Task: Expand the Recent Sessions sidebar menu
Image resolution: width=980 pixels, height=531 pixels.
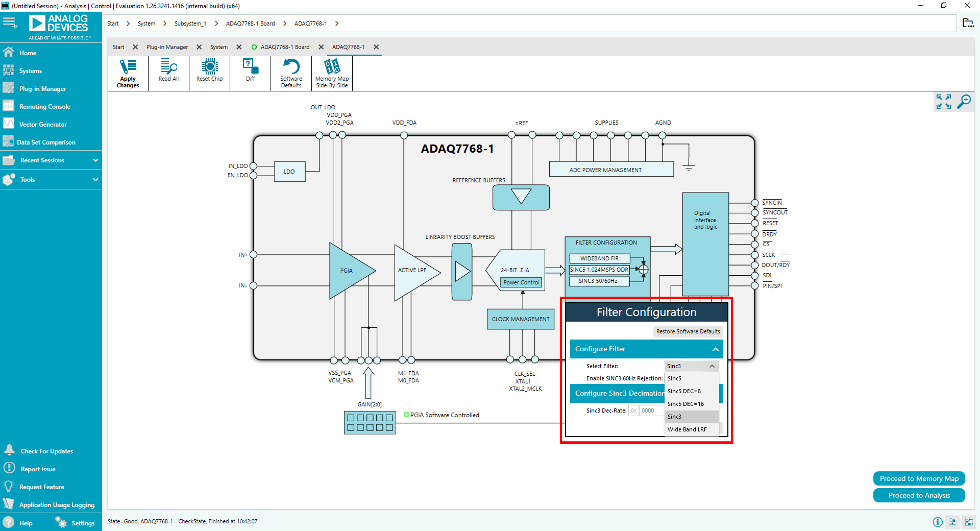Action: tap(51, 160)
